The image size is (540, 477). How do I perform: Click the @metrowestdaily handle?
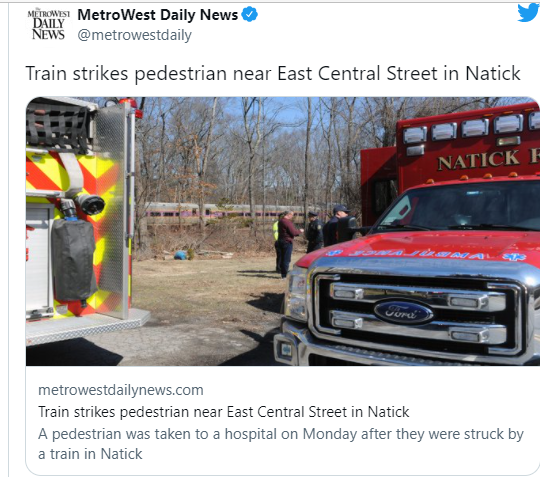pyautogui.click(x=134, y=35)
